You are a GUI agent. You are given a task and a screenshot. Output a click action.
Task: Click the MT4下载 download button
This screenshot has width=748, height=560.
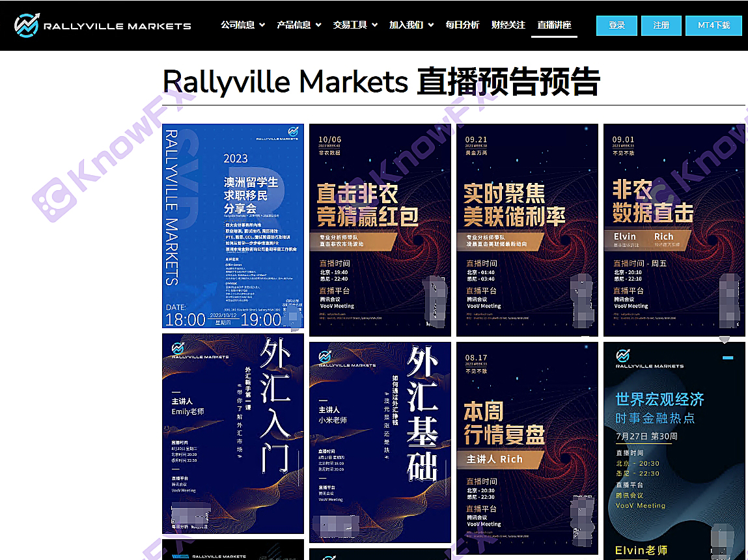coord(713,26)
